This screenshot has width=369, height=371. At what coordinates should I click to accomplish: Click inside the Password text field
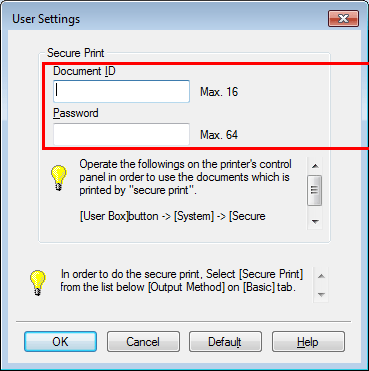(x=121, y=134)
